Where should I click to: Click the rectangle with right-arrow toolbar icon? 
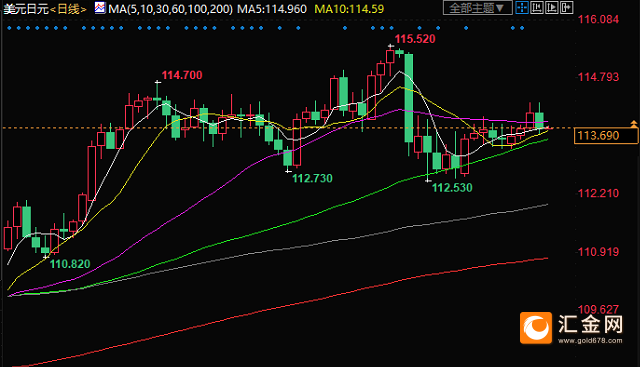[567, 7]
